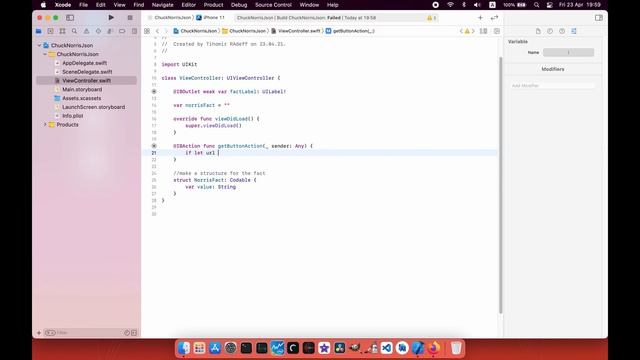640x360 pixels.
Task: Open the Test navigator
Action: tap(98, 31)
